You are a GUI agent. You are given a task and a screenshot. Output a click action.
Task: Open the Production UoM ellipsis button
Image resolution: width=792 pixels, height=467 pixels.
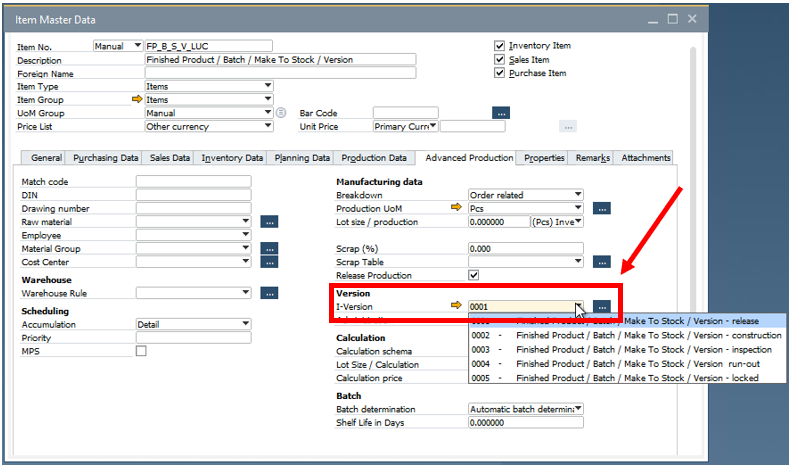[x=602, y=208]
